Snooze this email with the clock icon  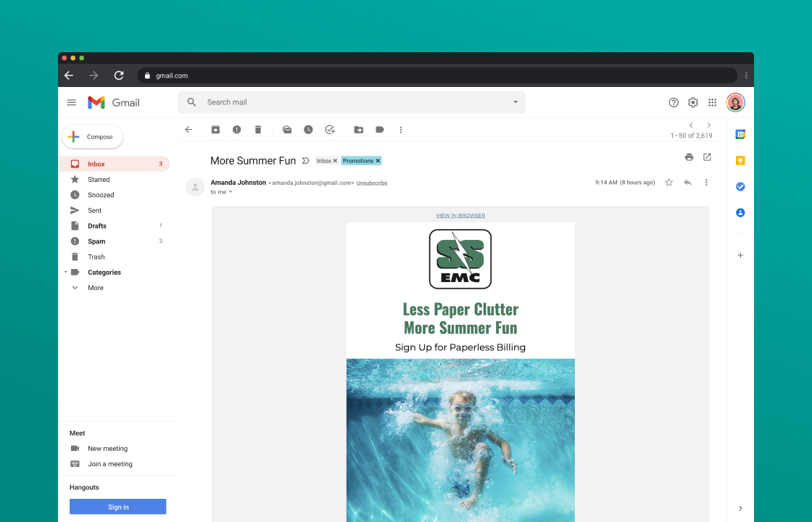click(308, 130)
